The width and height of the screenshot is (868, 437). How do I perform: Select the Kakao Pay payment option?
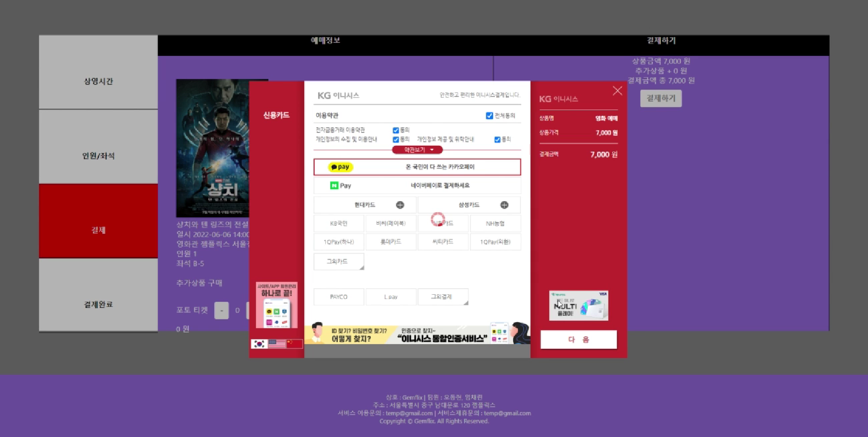tap(417, 167)
